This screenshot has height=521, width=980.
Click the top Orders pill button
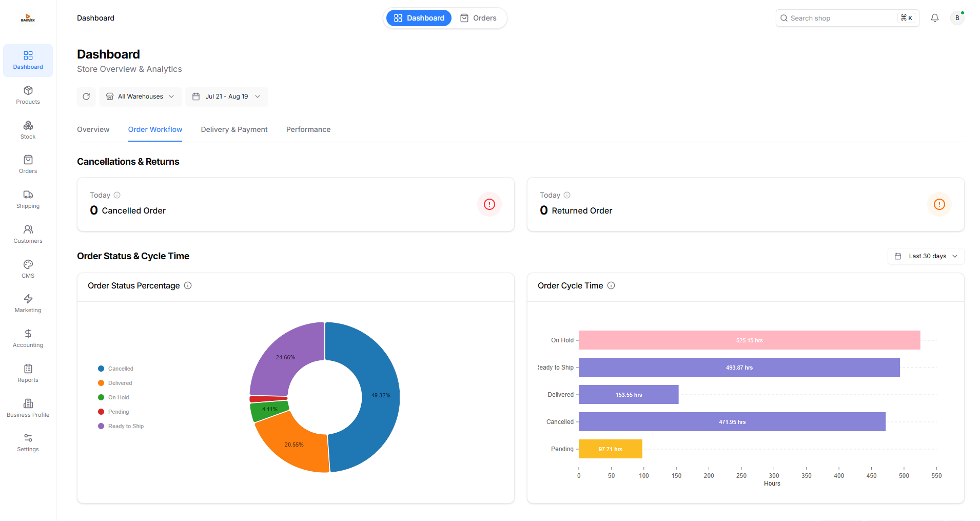479,18
